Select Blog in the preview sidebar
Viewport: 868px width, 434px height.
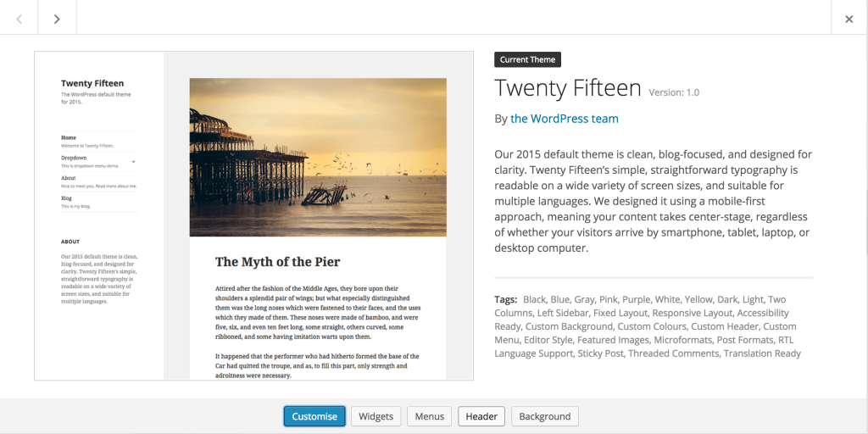pos(67,198)
